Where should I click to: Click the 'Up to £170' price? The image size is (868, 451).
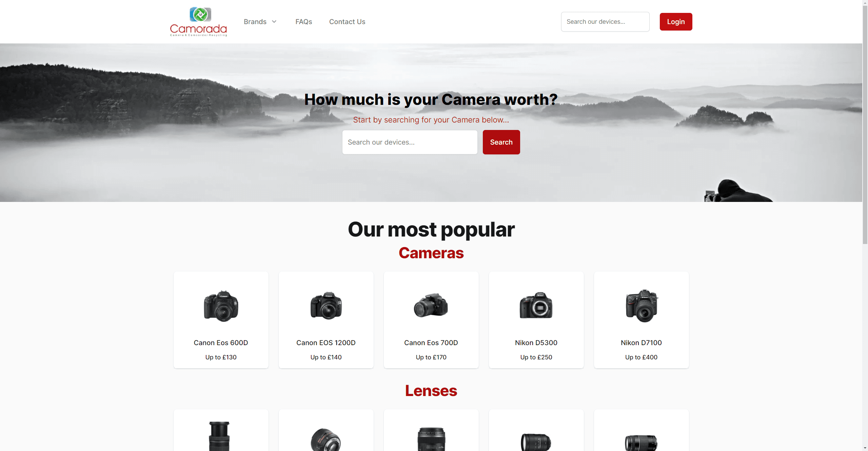431,357
